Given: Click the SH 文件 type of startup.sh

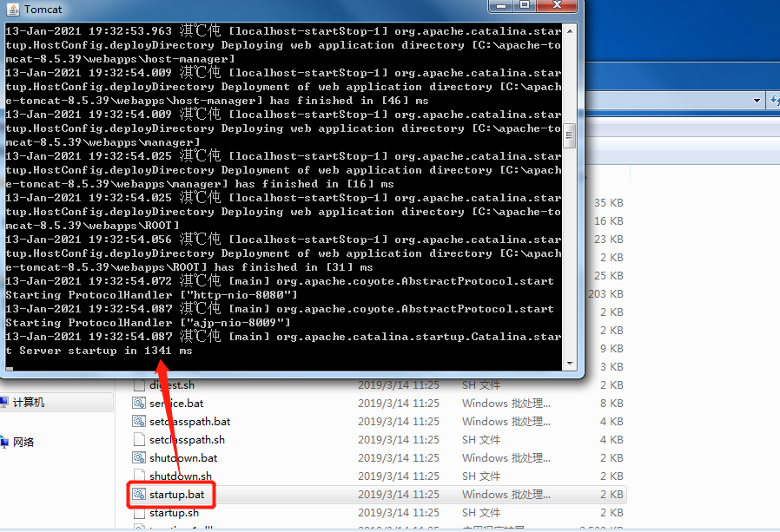Looking at the screenshot, I should tap(481, 513).
